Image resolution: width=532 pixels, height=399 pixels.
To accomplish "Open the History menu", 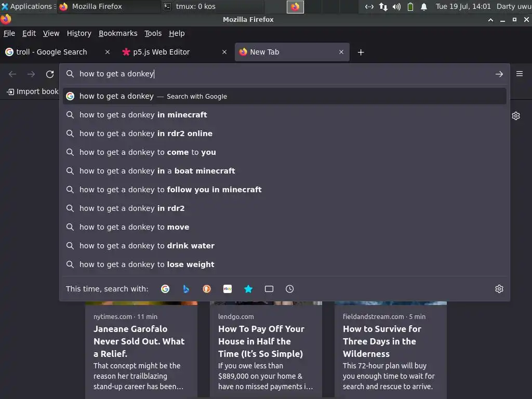I will pyautogui.click(x=79, y=33).
